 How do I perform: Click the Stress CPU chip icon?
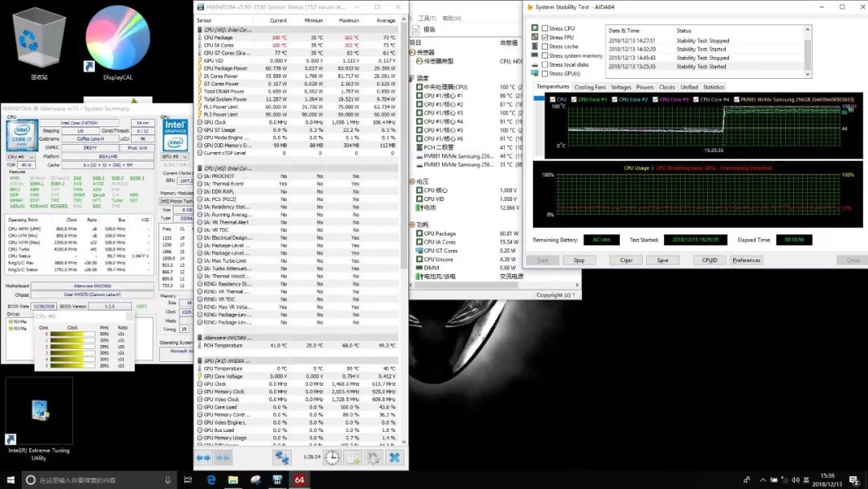(x=534, y=27)
